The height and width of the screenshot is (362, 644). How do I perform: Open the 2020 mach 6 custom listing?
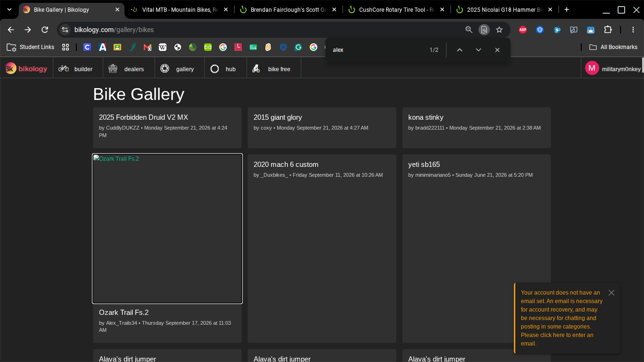pos(286,165)
